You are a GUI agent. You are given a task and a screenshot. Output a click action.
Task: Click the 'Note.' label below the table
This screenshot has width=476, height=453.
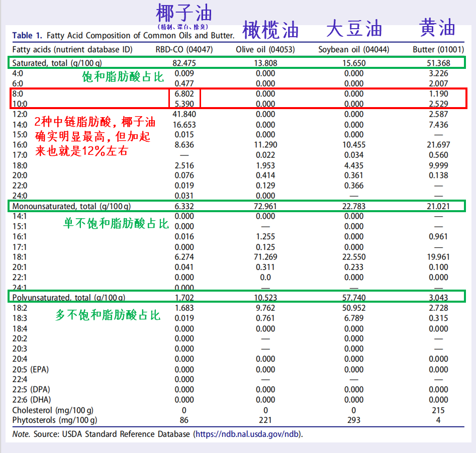(21, 434)
